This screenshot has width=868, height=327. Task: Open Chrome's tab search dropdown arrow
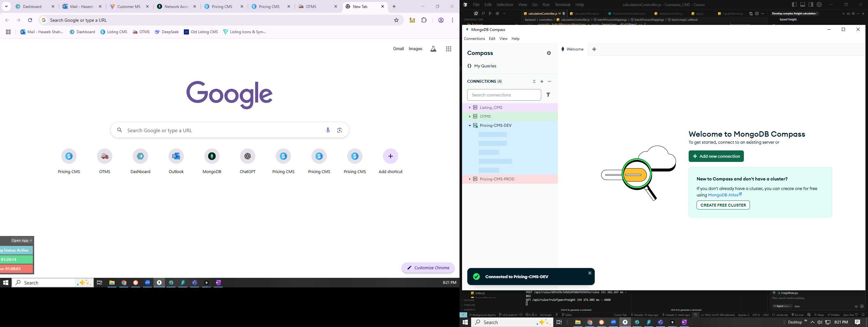(6, 6)
